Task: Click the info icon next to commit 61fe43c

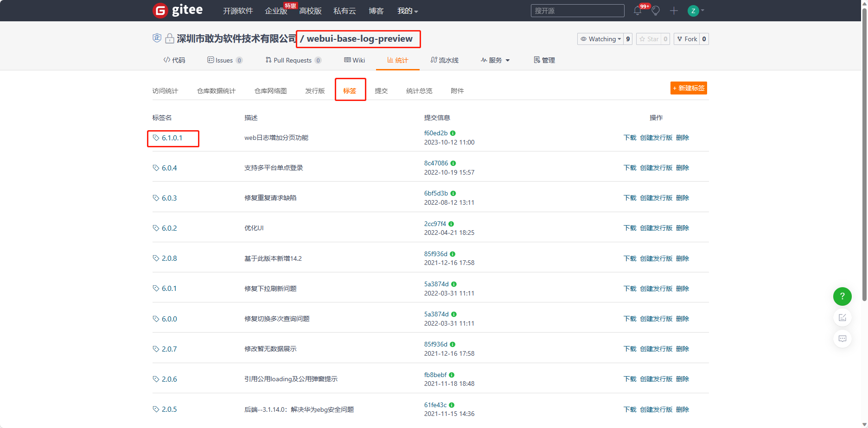Action: click(452, 405)
